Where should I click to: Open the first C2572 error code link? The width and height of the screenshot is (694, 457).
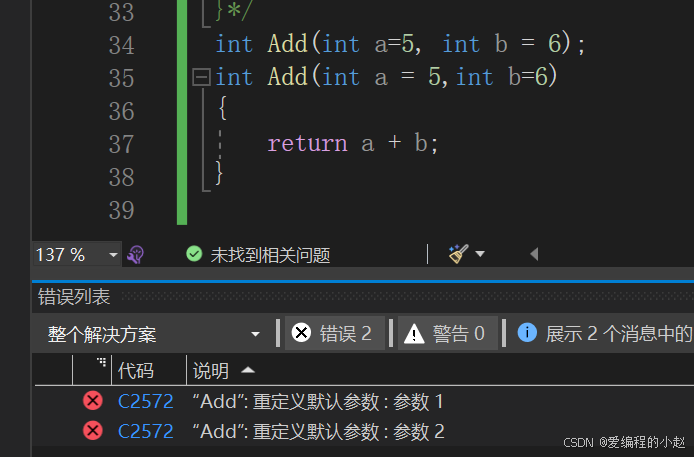click(x=146, y=402)
